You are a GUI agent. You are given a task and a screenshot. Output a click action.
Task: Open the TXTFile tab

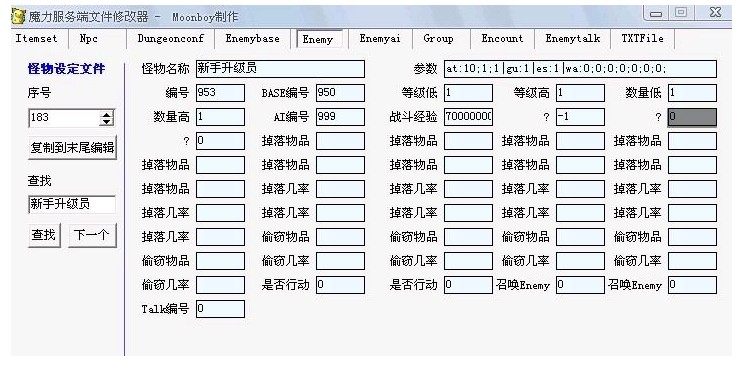click(x=643, y=39)
